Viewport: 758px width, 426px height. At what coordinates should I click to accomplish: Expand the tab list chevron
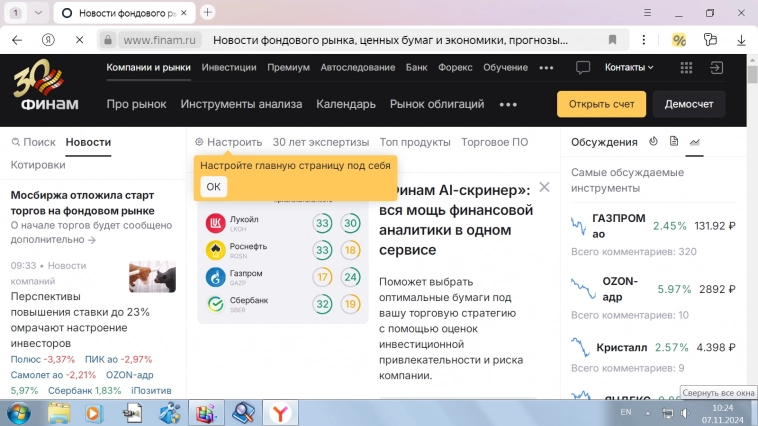[38, 13]
